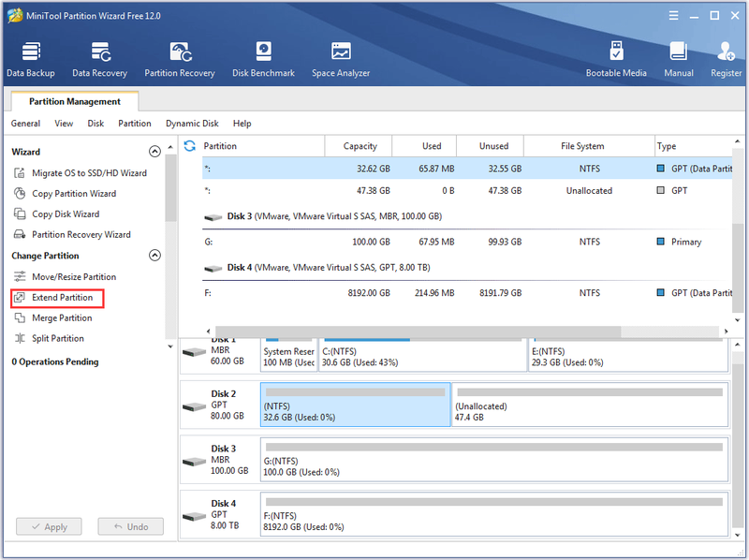Start the Disk Benchmark tool
This screenshot has width=749, height=560.
263,59
